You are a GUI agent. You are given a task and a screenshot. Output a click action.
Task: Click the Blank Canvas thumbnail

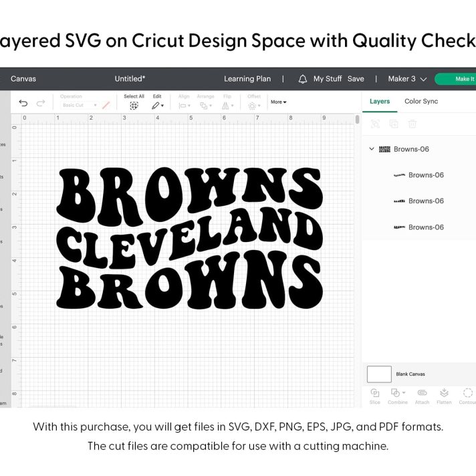click(x=379, y=374)
